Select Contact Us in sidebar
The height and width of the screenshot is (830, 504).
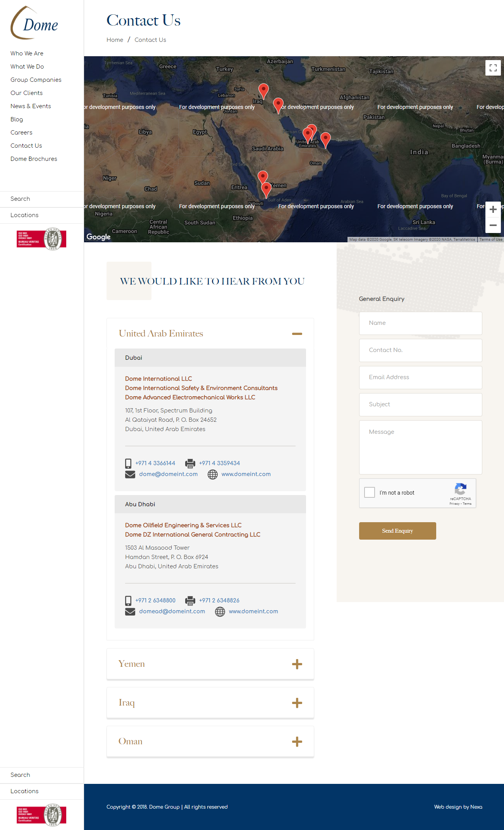tap(26, 146)
